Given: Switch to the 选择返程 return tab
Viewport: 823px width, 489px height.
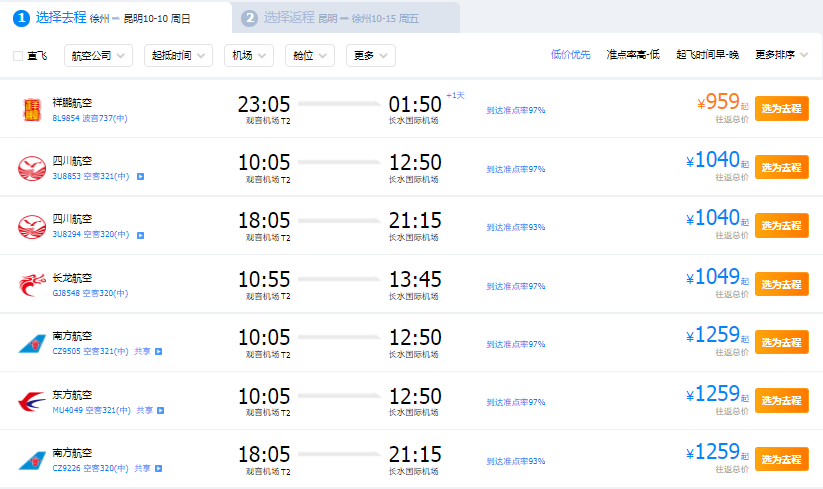Looking at the screenshot, I should (x=346, y=18).
